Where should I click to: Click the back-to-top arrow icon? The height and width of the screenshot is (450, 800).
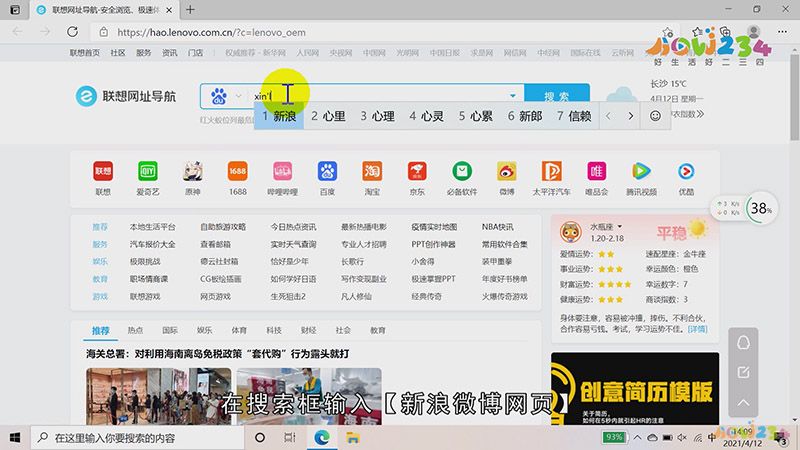[x=743, y=403]
